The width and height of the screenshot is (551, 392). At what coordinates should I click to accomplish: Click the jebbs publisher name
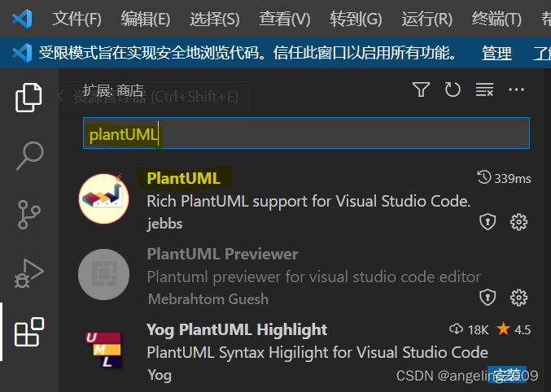click(x=164, y=224)
